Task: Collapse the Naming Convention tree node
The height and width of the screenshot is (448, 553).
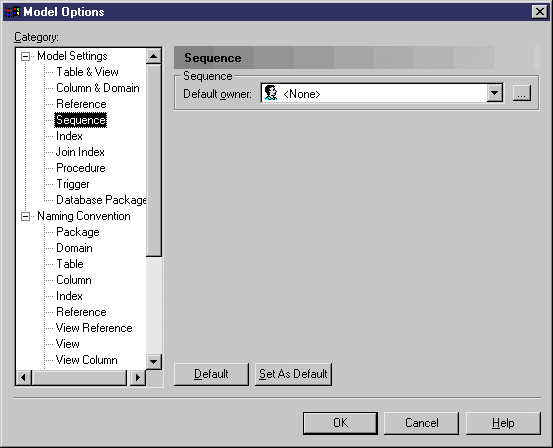Action: point(25,216)
